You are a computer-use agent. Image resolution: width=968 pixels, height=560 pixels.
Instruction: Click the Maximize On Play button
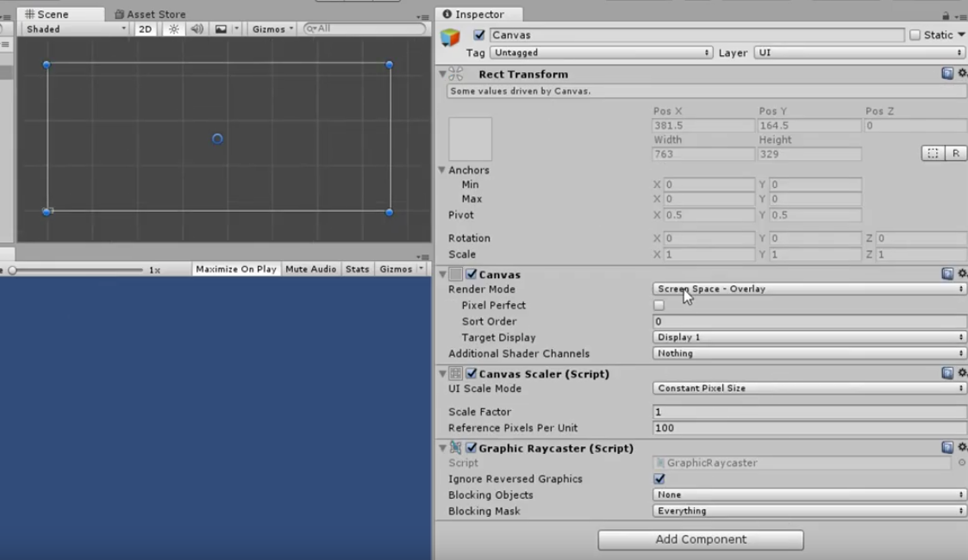[234, 268]
